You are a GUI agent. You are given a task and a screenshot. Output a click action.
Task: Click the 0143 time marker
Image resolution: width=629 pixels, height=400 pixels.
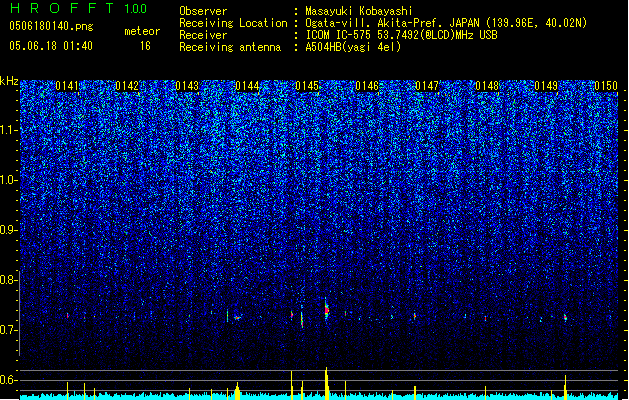click(187, 86)
